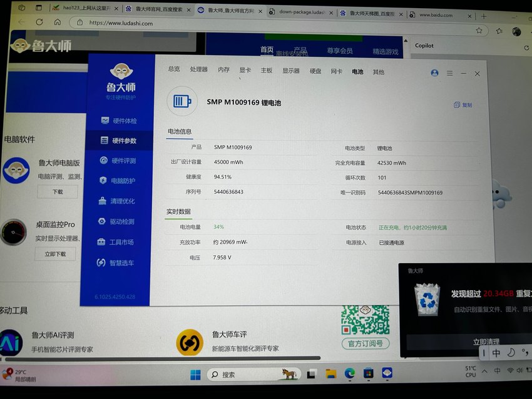Viewport: 532px width, 399px height.
Task: Expand the system tray hidden icons chevron
Action: pyautogui.click(x=484, y=371)
